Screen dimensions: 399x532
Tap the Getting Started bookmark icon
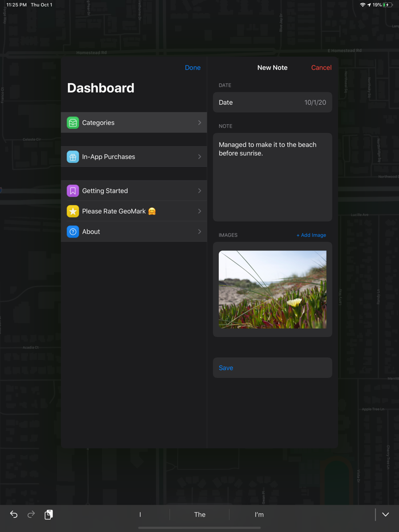(72, 191)
